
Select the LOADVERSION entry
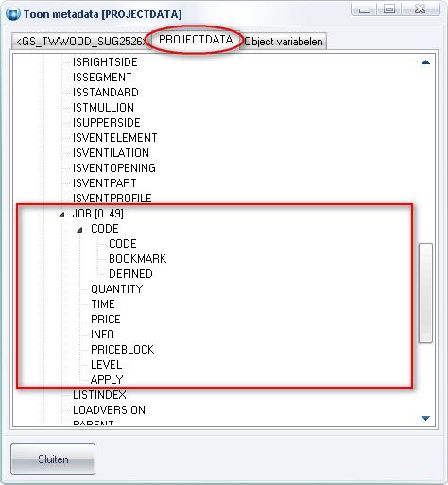coord(109,410)
